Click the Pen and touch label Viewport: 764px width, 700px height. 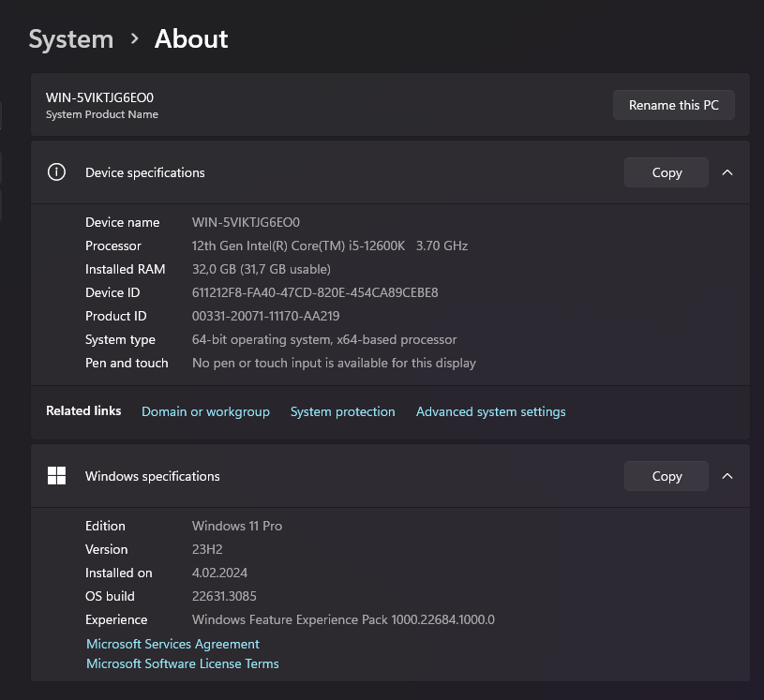pos(127,363)
